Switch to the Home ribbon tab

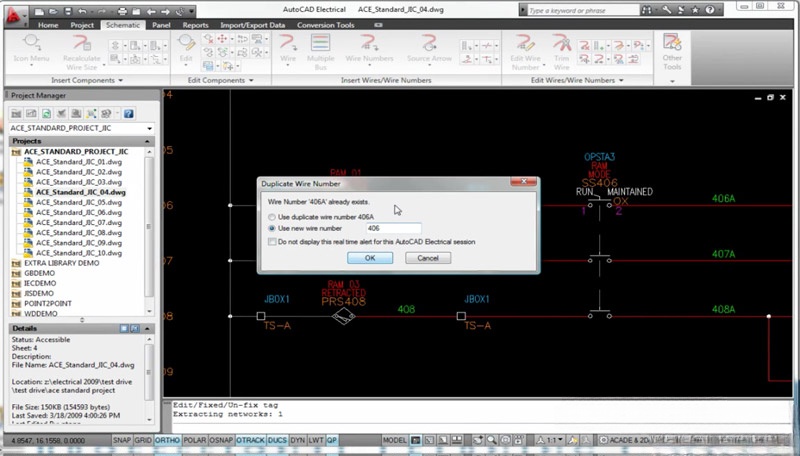click(48, 25)
